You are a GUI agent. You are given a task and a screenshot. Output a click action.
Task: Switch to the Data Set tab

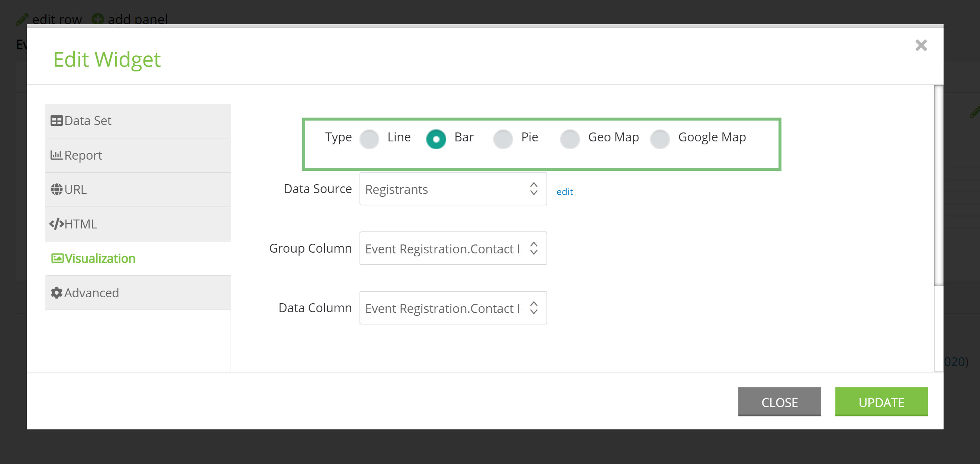138,121
